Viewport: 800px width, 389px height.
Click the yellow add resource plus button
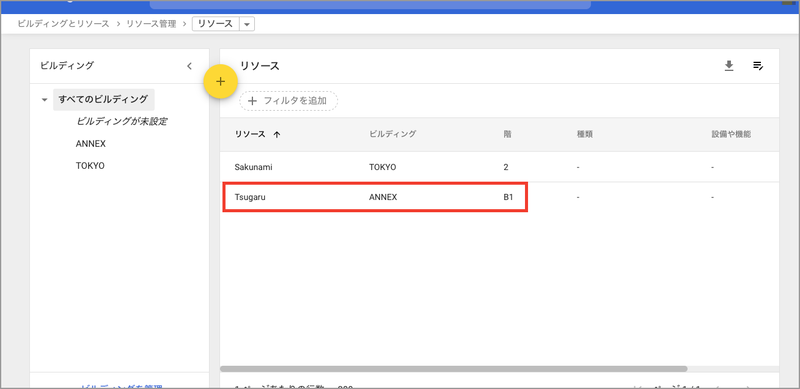coord(220,82)
